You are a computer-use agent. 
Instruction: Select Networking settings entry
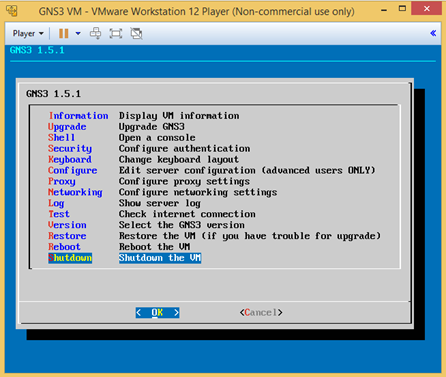(75, 192)
